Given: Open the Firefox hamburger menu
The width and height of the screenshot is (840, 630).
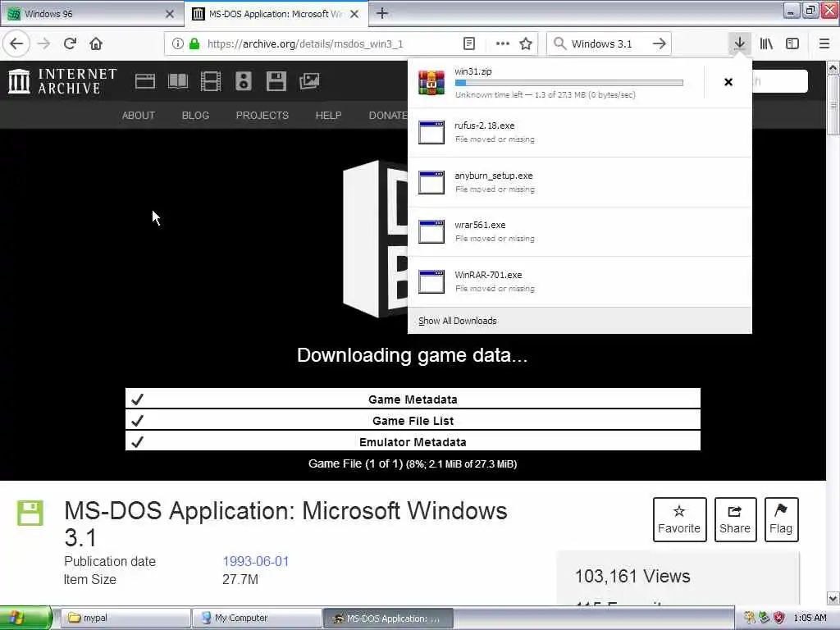Looking at the screenshot, I should click(824, 43).
